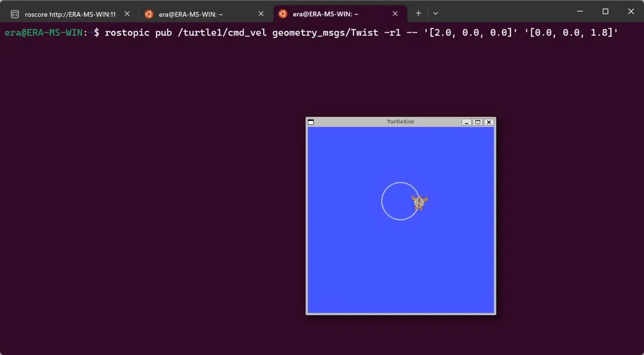Click the turtle sprite in TurtleSim
Image resolution: width=644 pixels, height=355 pixels.
coord(419,202)
